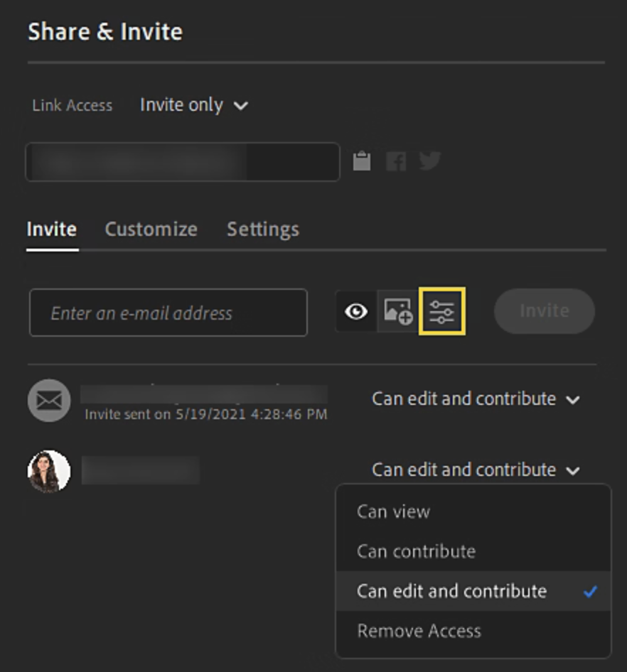Select 'Remove Access' from the menu
The width and height of the screenshot is (627, 672).
pyautogui.click(x=417, y=630)
